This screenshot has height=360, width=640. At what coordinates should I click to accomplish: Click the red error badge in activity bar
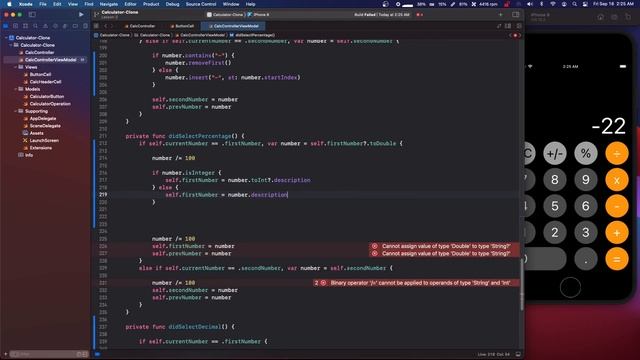tap(419, 14)
